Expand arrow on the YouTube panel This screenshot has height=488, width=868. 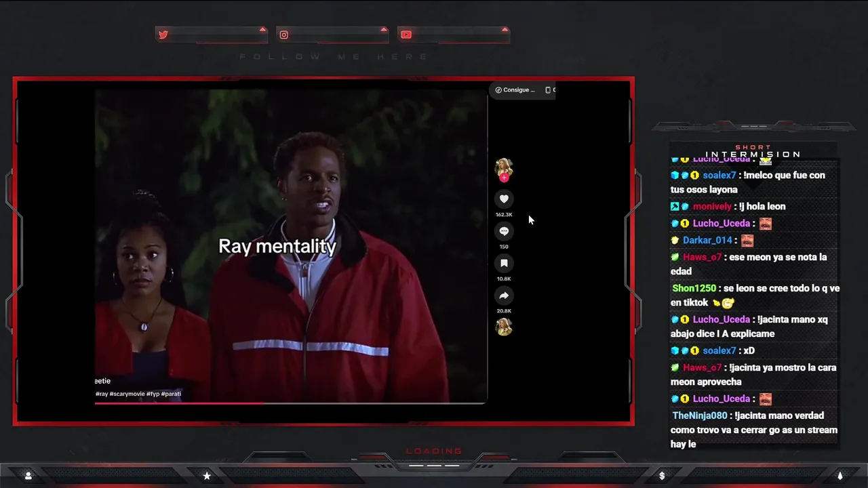pyautogui.click(x=505, y=30)
